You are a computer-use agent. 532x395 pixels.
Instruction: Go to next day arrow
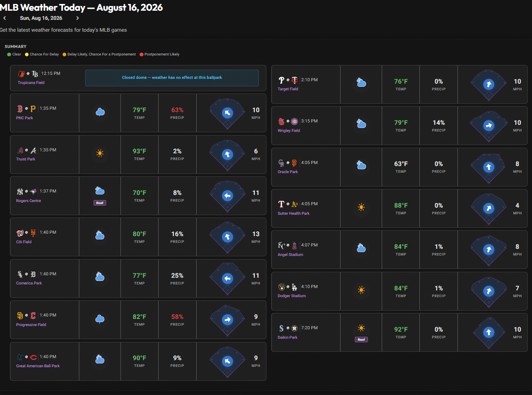coord(77,18)
